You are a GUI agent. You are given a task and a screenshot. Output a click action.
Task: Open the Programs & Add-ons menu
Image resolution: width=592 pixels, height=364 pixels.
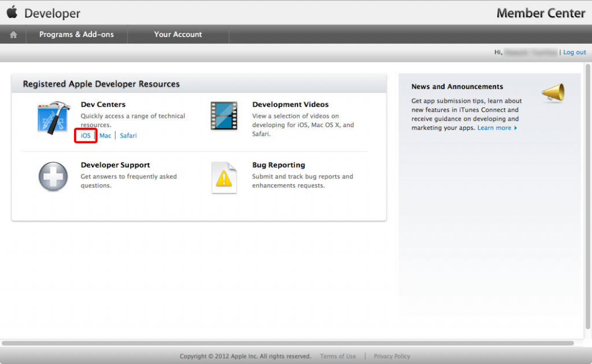click(76, 34)
